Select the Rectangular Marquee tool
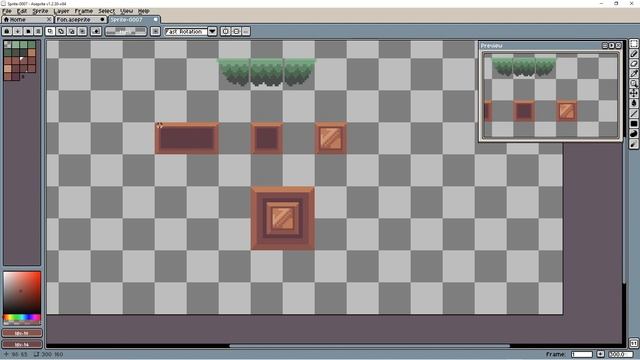Viewport: 640px width, 360px height. (x=633, y=44)
